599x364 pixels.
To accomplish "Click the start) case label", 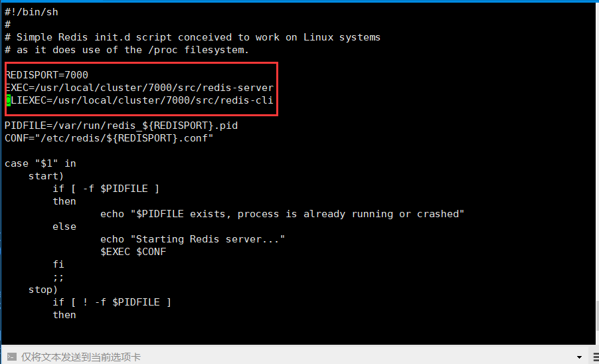I will tap(46, 176).
